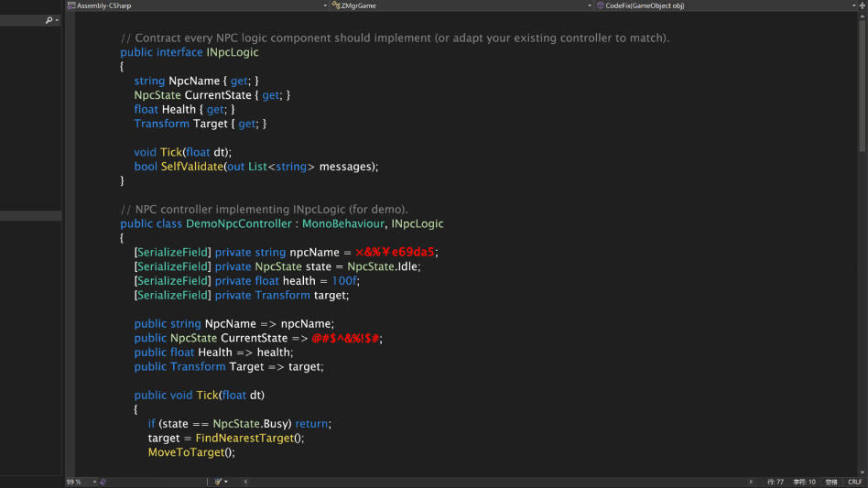Click the CRLF line ending indicator
The width and height of the screenshot is (868, 488).
coord(854,482)
